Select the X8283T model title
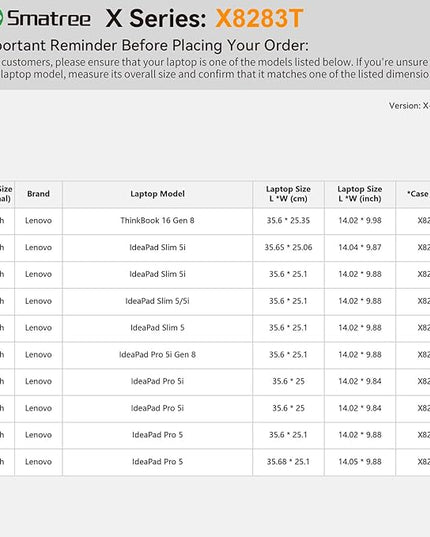 (259, 18)
